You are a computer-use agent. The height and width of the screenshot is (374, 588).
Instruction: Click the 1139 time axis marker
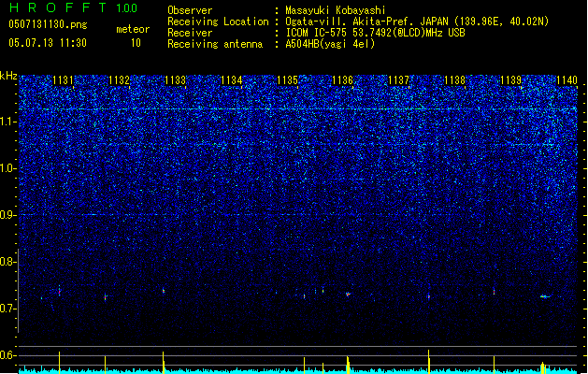(x=511, y=80)
